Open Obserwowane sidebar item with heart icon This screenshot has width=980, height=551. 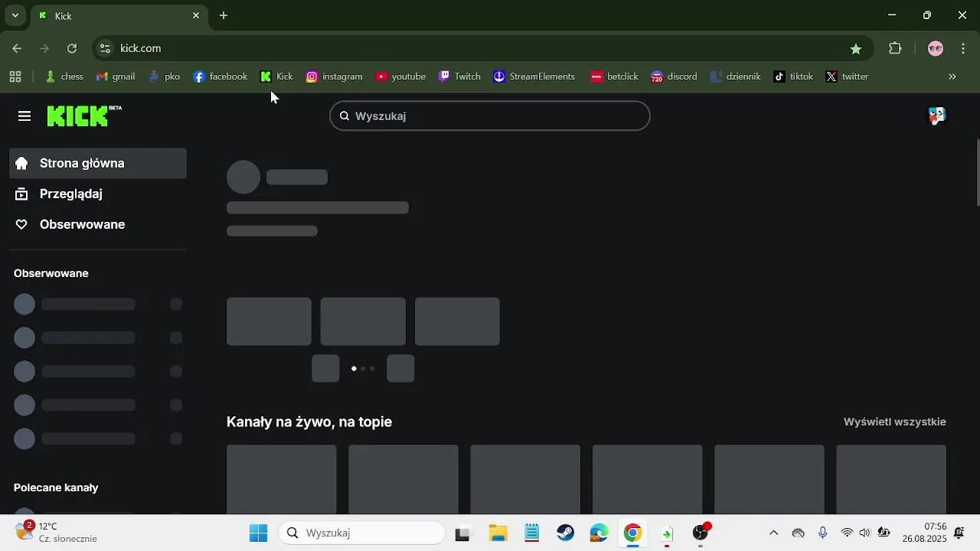pyautogui.click(x=98, y=224)
